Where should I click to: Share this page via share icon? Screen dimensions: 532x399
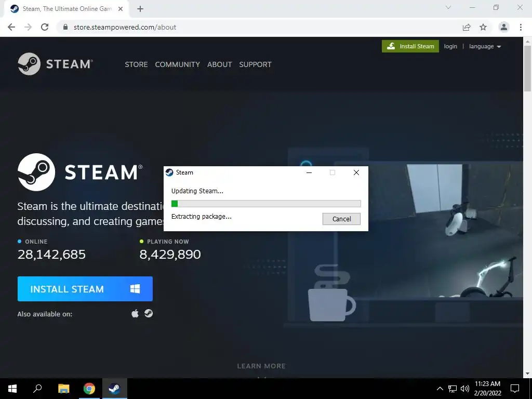(467, 27)
